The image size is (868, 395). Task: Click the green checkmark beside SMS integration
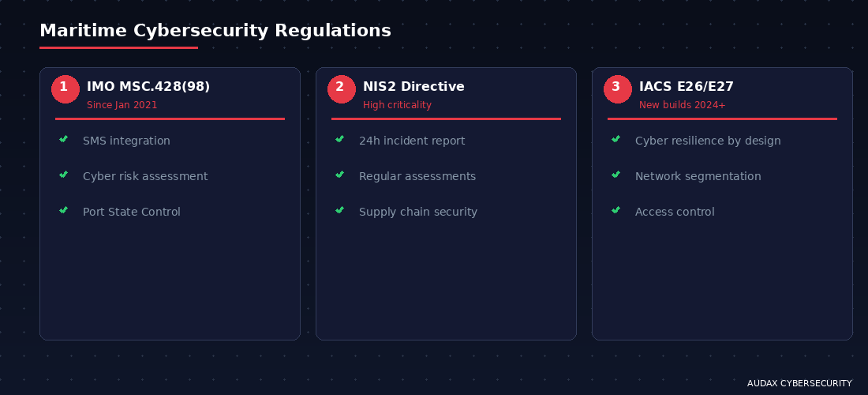tap(64, 139)
